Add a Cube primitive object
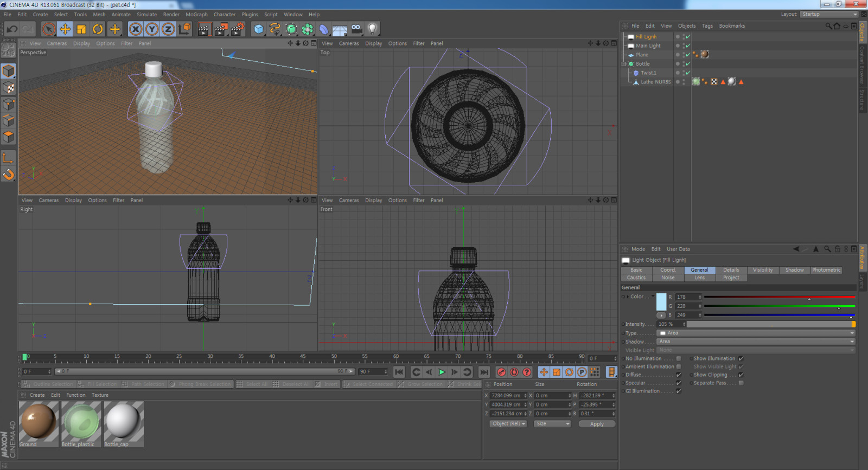 click(259, 29)
